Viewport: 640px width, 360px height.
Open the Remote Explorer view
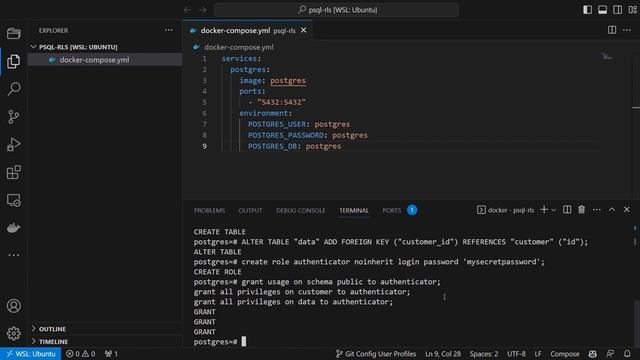tap(13, 200)
